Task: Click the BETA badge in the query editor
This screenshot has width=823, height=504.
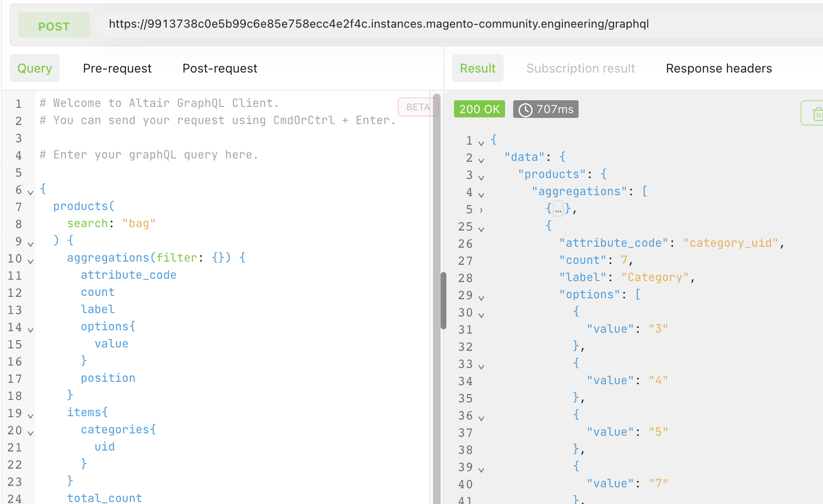Action: click(x=418, y=107)
